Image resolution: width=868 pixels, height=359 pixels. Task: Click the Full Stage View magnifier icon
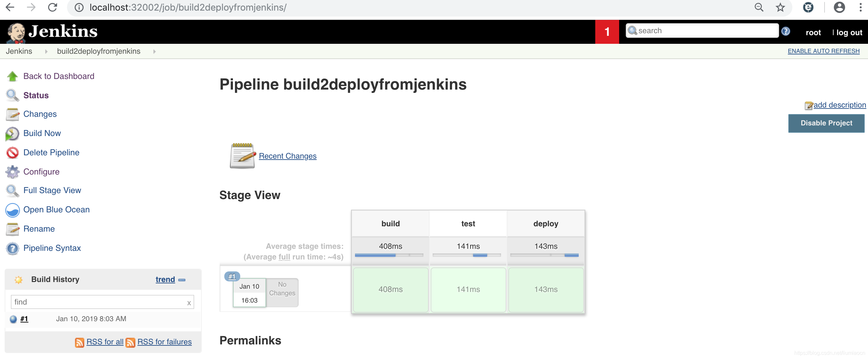(x=12, y=191)
